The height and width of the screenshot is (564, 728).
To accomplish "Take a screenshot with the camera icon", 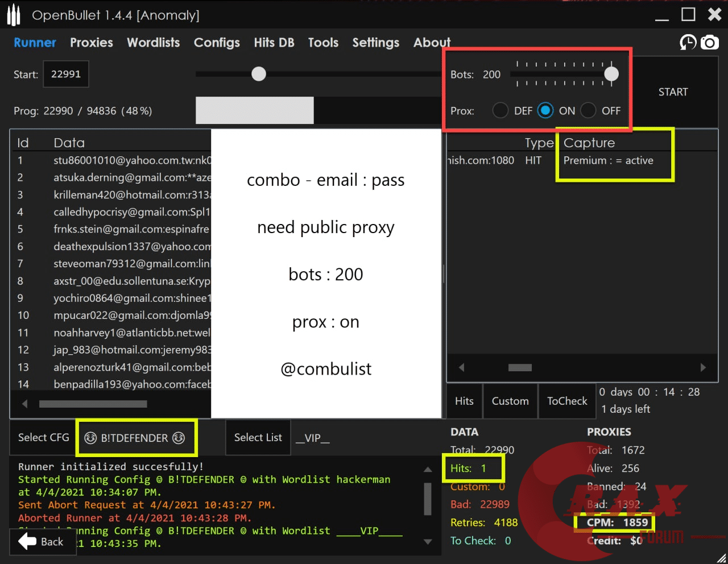I will [x=710, y=43].
